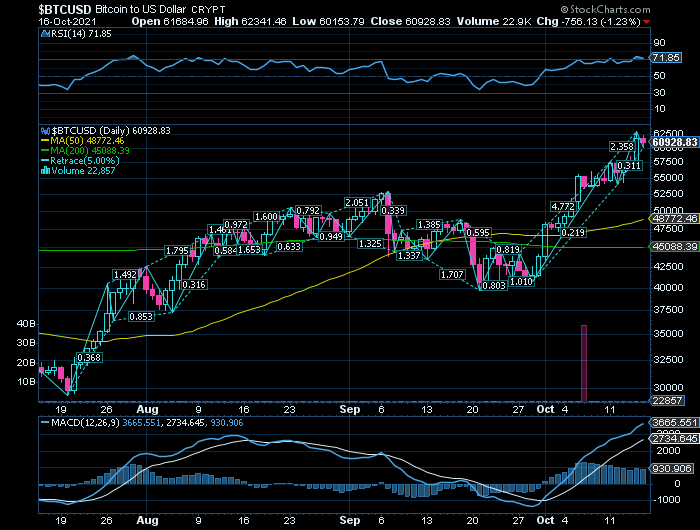Click the 1.492 retrace label

tap(125, 275)
